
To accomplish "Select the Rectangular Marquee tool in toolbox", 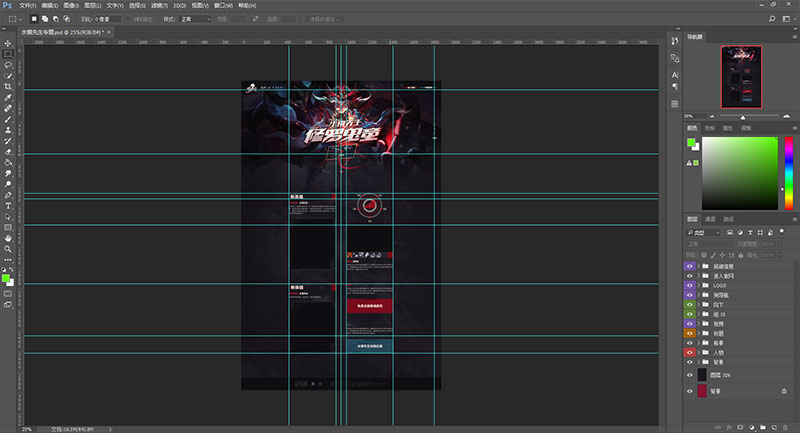I will 8,54.
